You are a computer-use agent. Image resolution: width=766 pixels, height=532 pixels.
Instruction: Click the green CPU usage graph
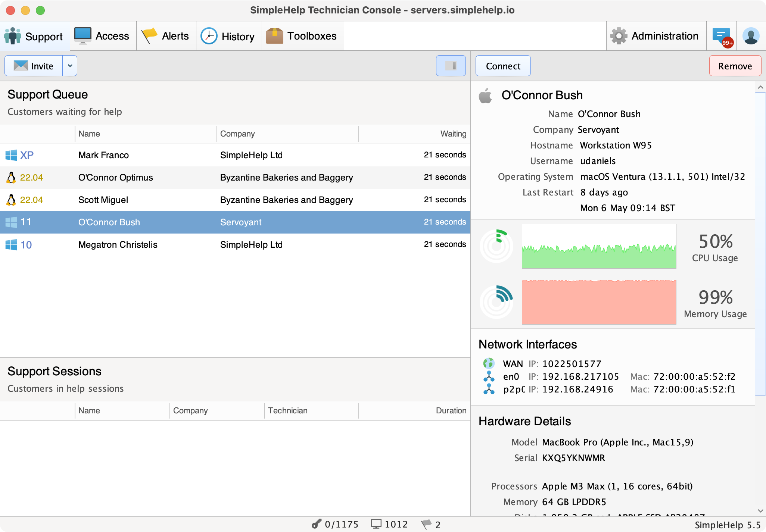(x=599, y=246)
